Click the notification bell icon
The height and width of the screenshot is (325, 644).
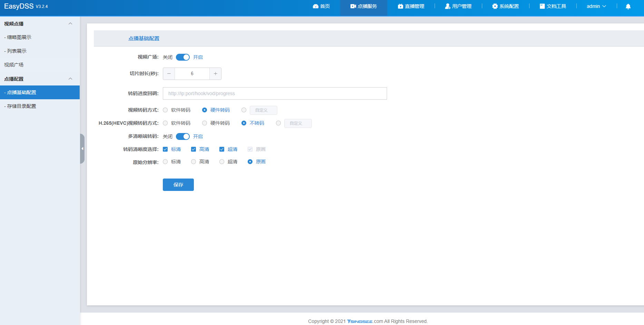(628, 6)
